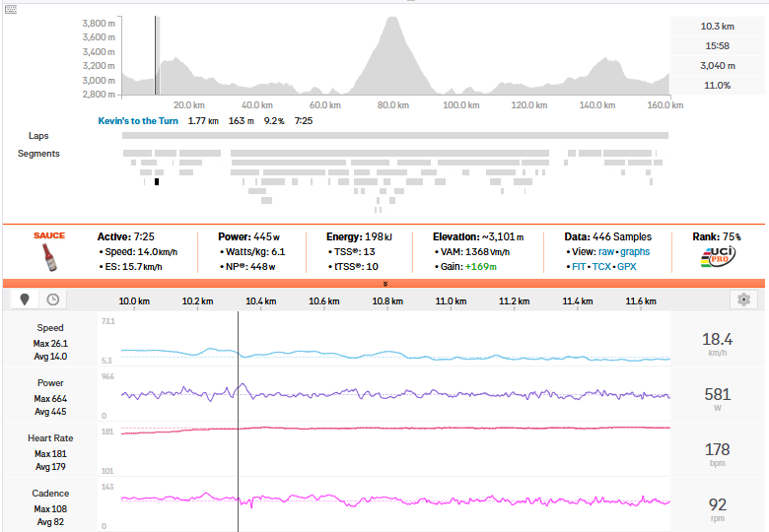
Task: Click the 3,040 m altitude readout
Action: [x=717, y=66]
